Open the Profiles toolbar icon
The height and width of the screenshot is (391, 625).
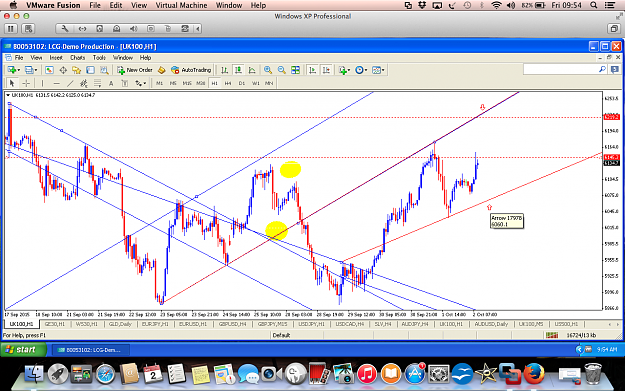point(29,70)
